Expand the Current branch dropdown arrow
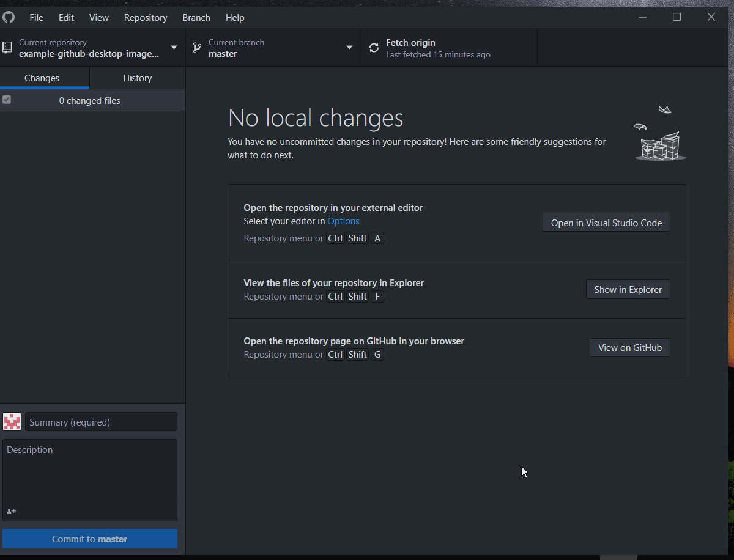This screenshot has height=560, width=734. [349, 48]
